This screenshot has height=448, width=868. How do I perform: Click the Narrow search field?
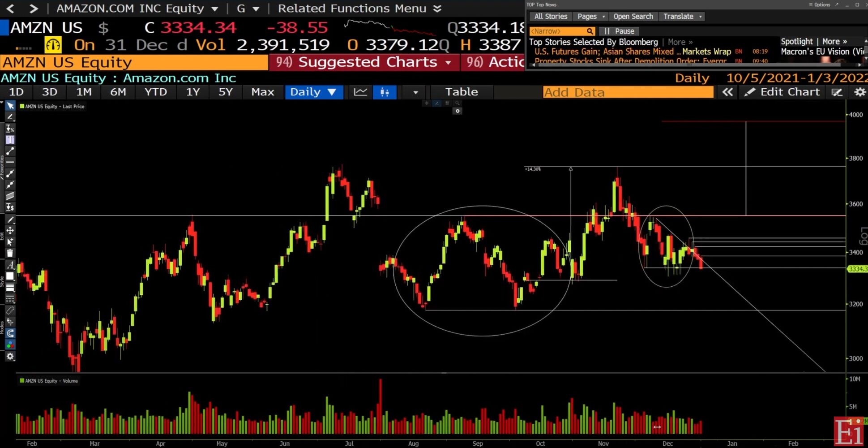coord(562,31)
